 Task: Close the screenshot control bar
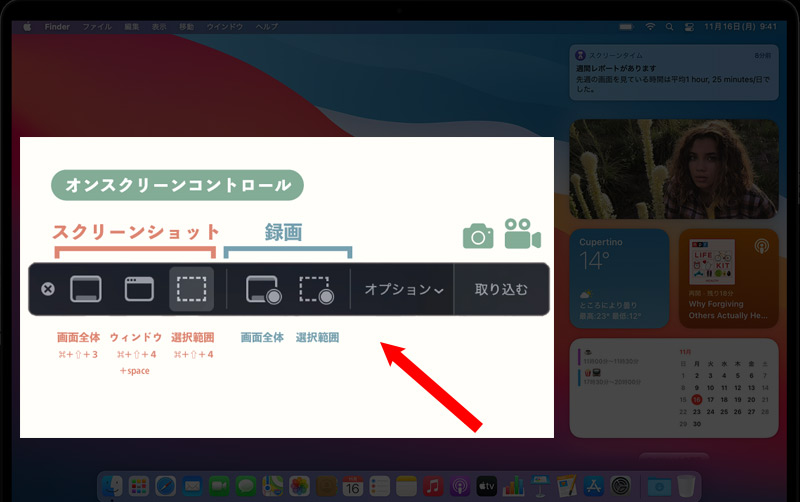48,289
